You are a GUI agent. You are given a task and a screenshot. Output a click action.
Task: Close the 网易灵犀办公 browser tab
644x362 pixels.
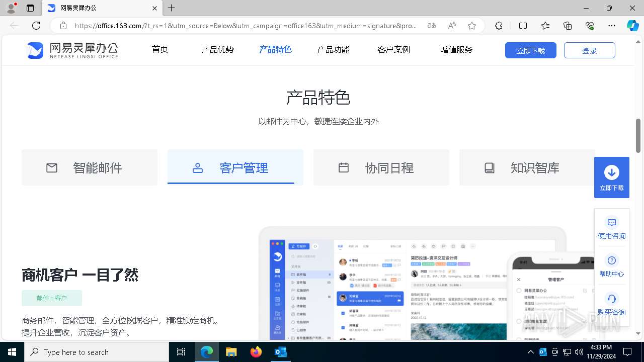tap(154, 8)
